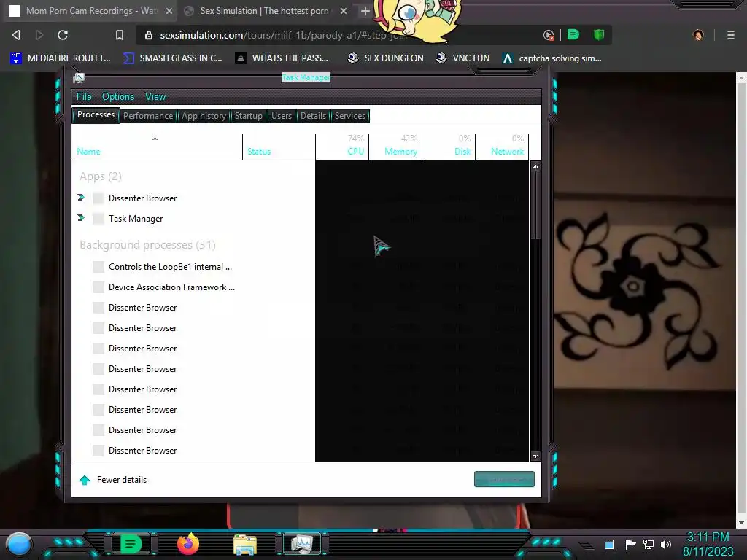Screen dimensions: 747x560
Task: Switch to the App history tab
Action: [204, 116]
